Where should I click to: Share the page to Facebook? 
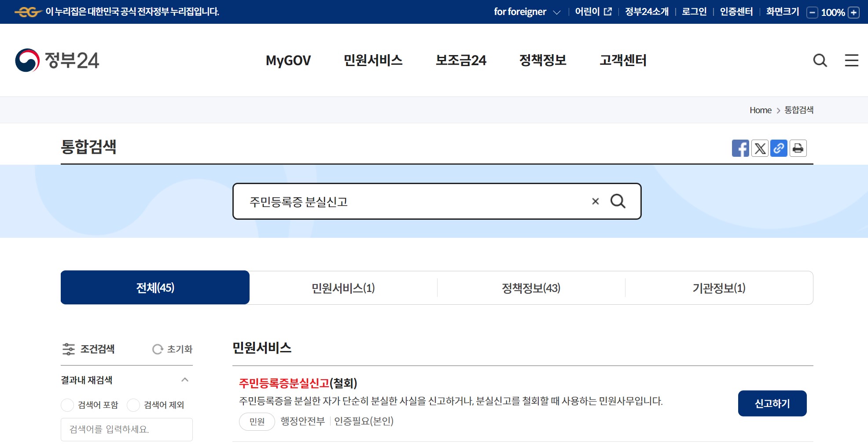click(x=741, y=148)
